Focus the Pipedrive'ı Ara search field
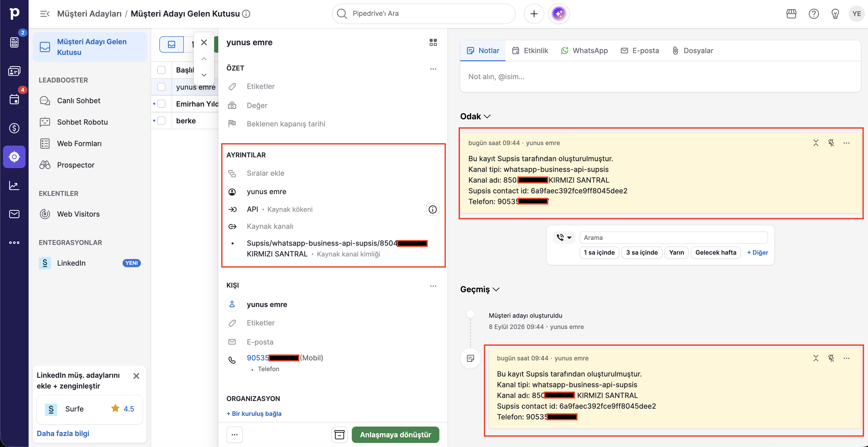Viewport: 868px width, 447px height. point(424,14)
